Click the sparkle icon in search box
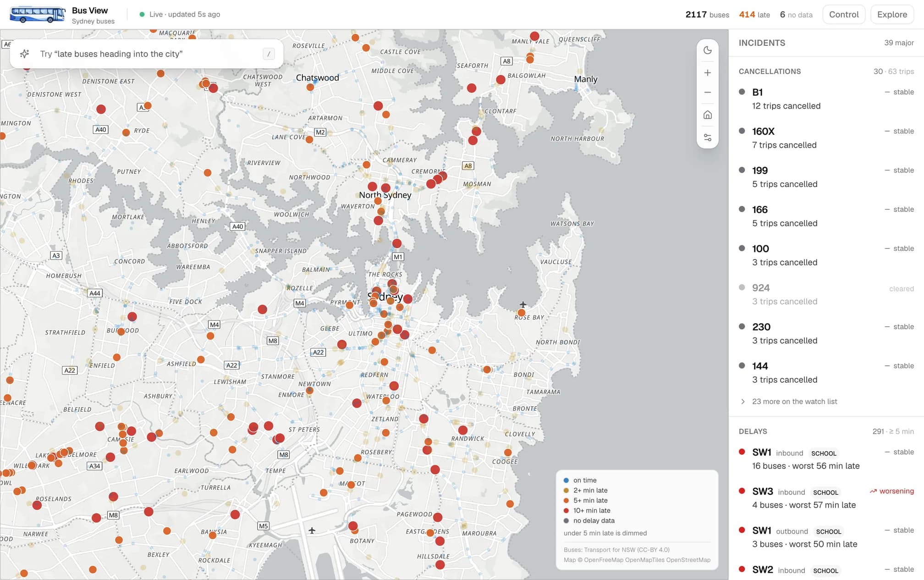924x580 pixels. pyautogui.click(x=25, y=54)
